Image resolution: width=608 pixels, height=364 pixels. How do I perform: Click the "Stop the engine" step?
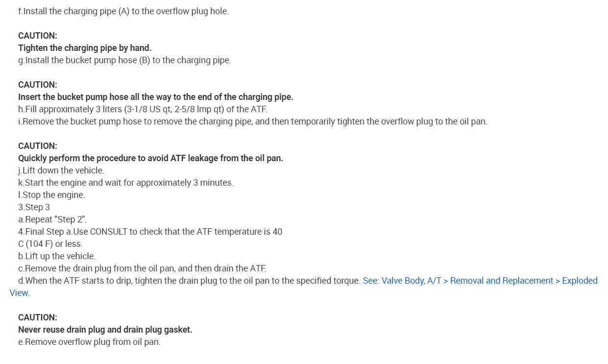51,195
